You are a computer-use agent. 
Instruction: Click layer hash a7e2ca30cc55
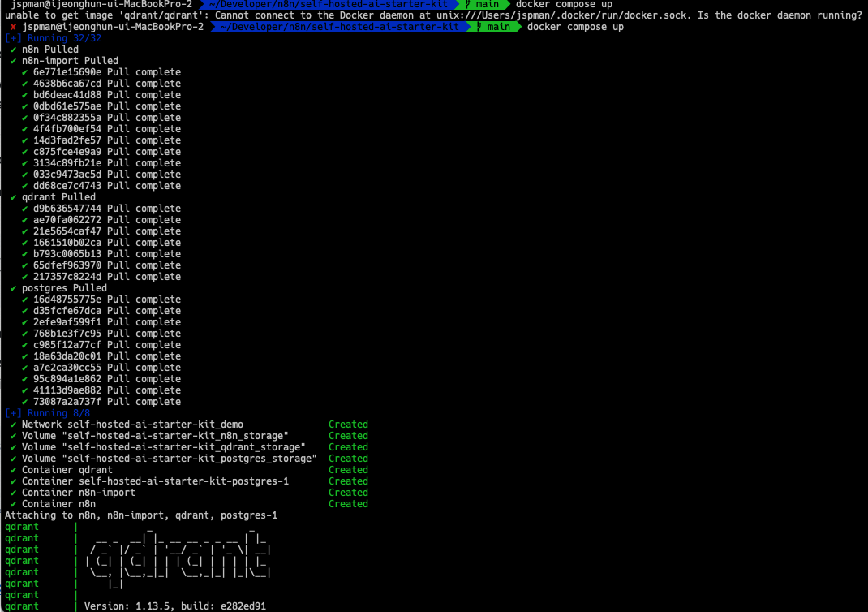[x=67, y=367]
